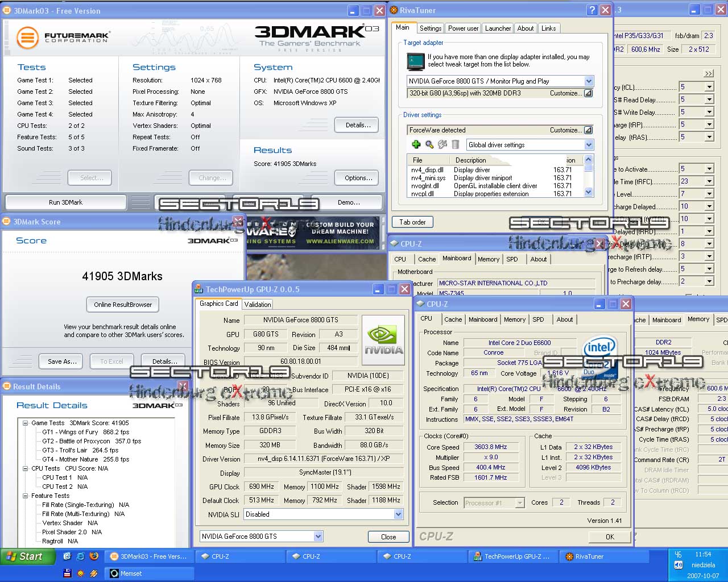Click the Close button in GPU-Z
Screen dimensions: 728x582
[x=388, y=537]
